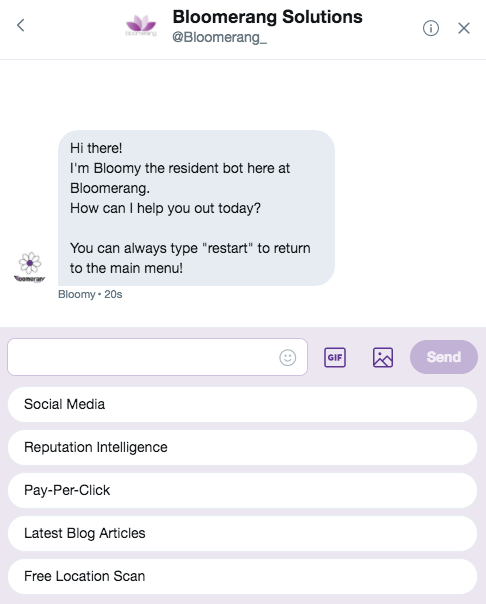Viewport: 486px width, 604px height.
Task: Add a GIF using the GIF icon
Action: tap(335, 357)
